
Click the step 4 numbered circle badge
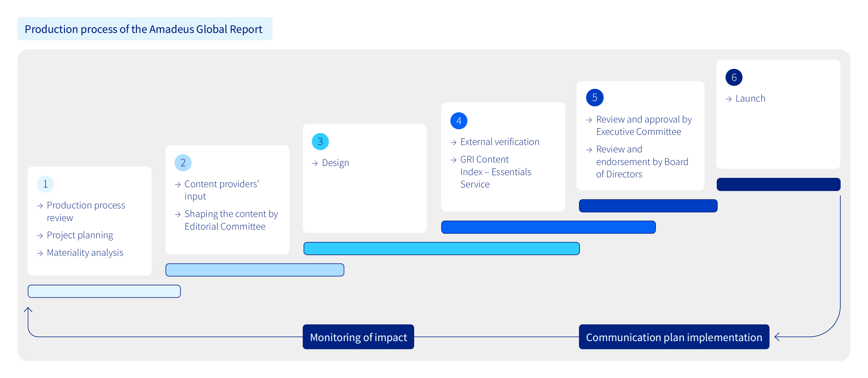(458, 120)
